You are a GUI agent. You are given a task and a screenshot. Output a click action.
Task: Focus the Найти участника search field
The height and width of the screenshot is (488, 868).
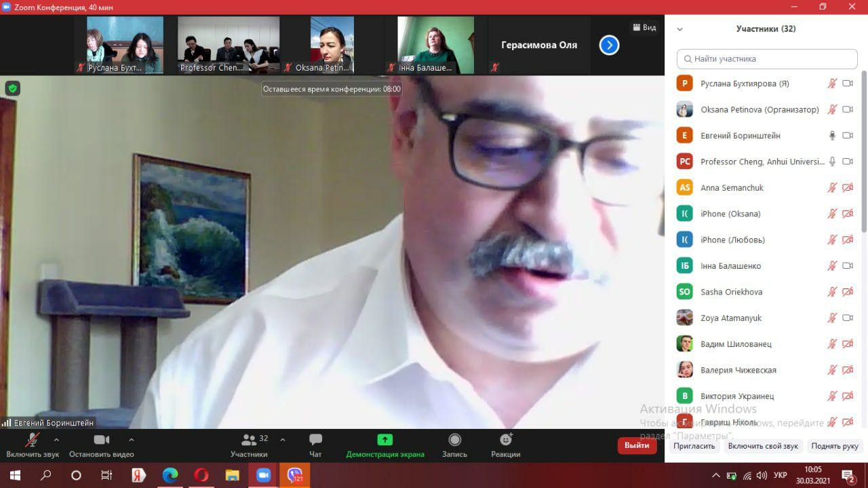tap(767, 59)
